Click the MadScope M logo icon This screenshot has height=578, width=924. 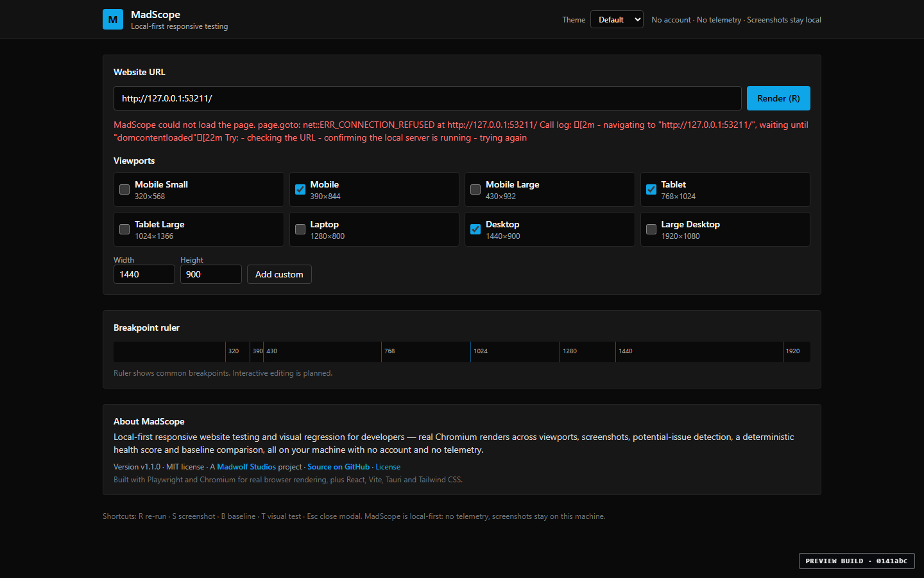[x=113, y=19]
